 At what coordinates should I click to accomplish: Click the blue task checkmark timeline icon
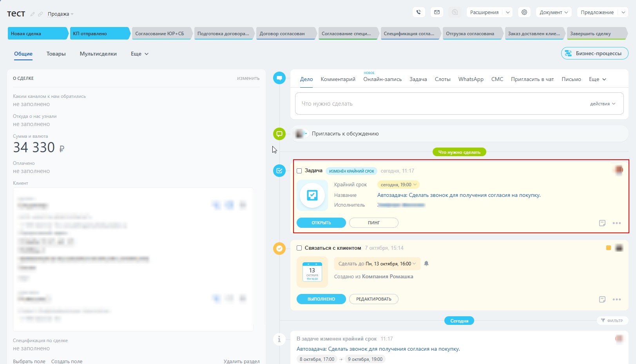[279, 170]
